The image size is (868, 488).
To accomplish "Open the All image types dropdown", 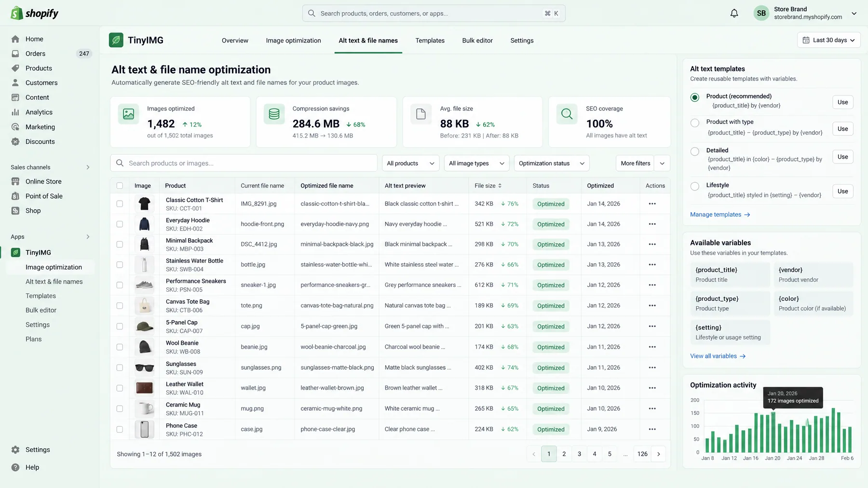I will click(x=476, y=163).
